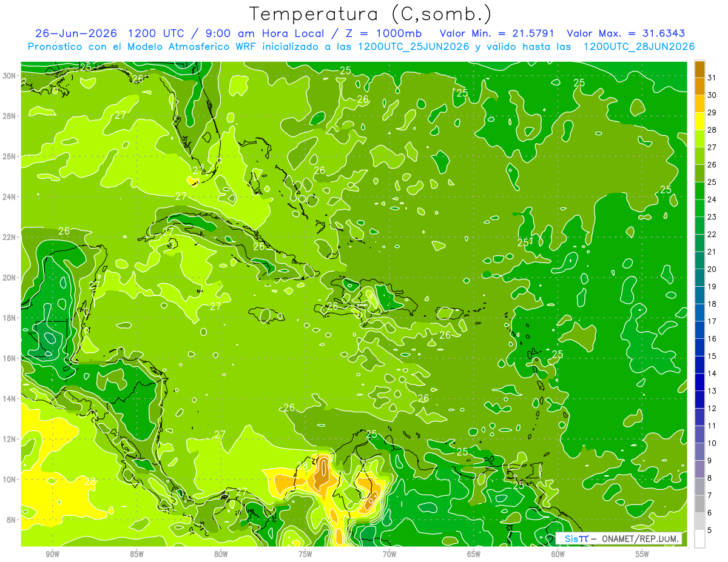Click the '55W' longitude axis label

click(x=642, y=554)
